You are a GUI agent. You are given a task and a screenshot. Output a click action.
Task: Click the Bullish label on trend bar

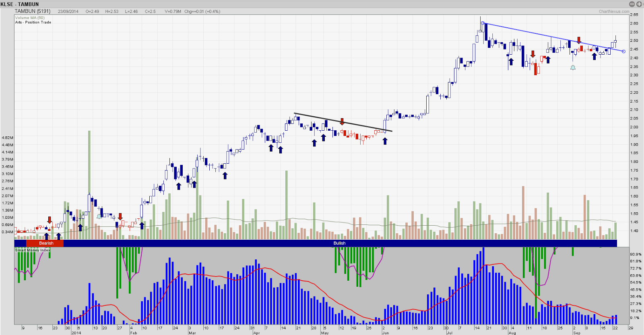(339, 243)
